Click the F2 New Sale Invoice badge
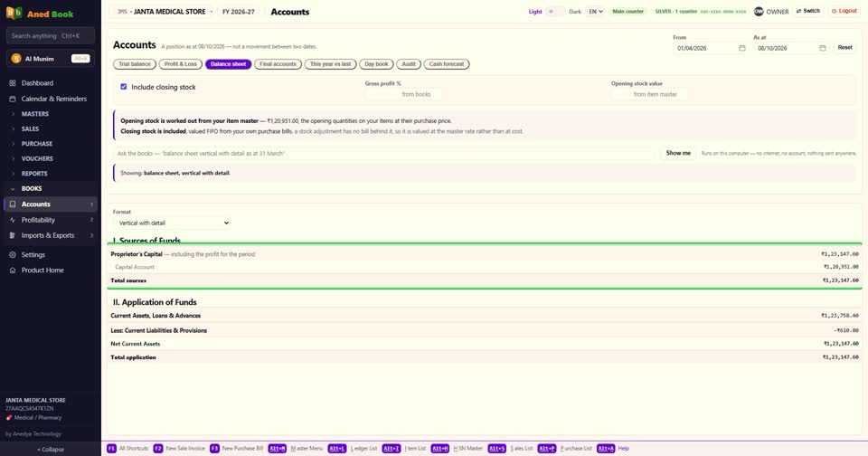 (x=157, y=448)
